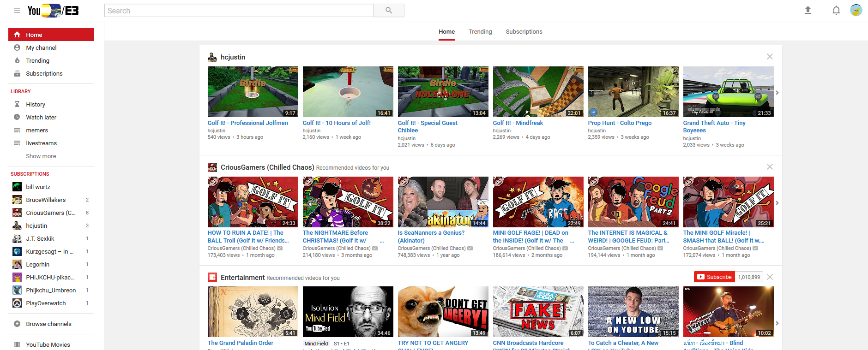This screenshot has width=868, height=350.
Task: Open History in the library
Action: click(x=51, y=104)
